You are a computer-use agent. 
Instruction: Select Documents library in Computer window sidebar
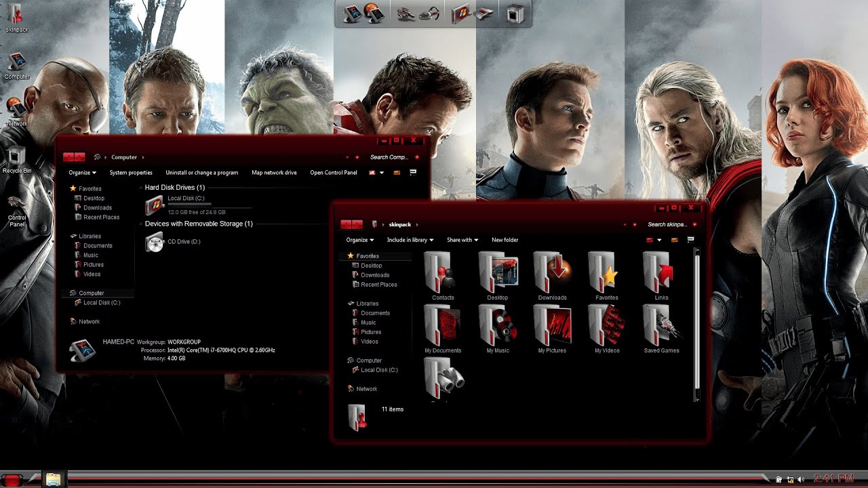click(94, 245)
